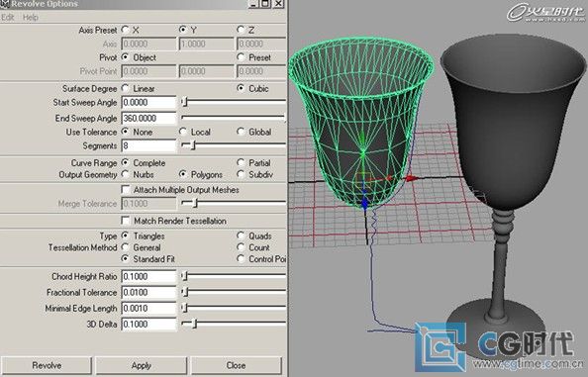Image resolution: width=588 pixels, height=377 pixels.
Task: Click the End Sweep Angle field
Action: tap(148, 118)
